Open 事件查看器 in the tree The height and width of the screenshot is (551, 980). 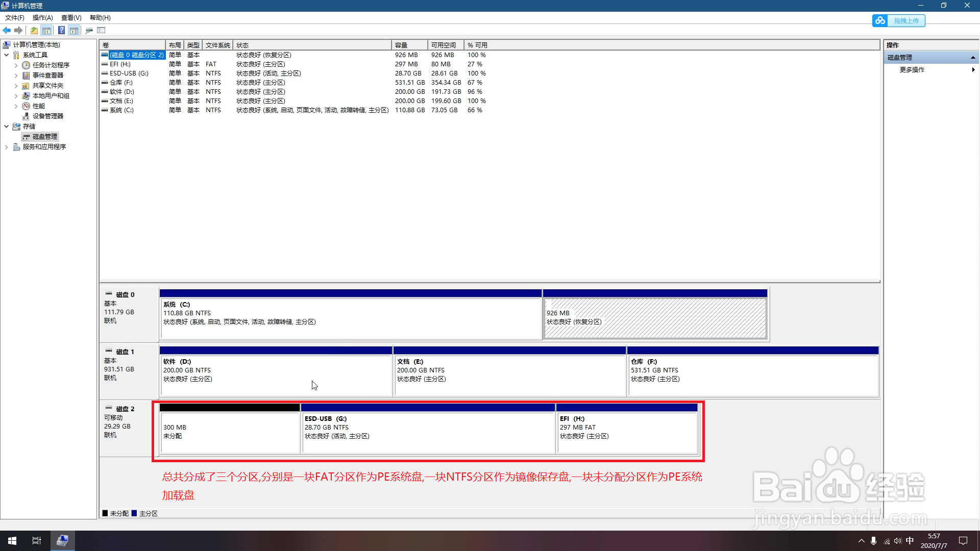pos(47,76)
